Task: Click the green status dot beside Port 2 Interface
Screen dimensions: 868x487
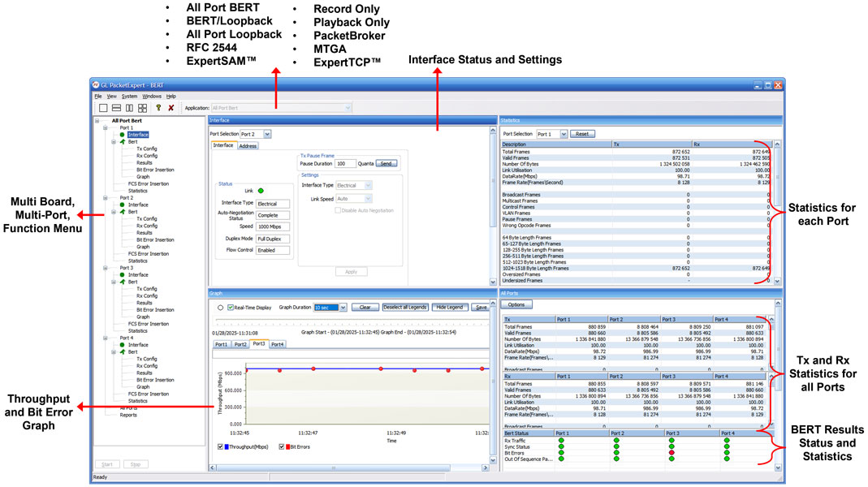Action: click(x=123, y=205)
